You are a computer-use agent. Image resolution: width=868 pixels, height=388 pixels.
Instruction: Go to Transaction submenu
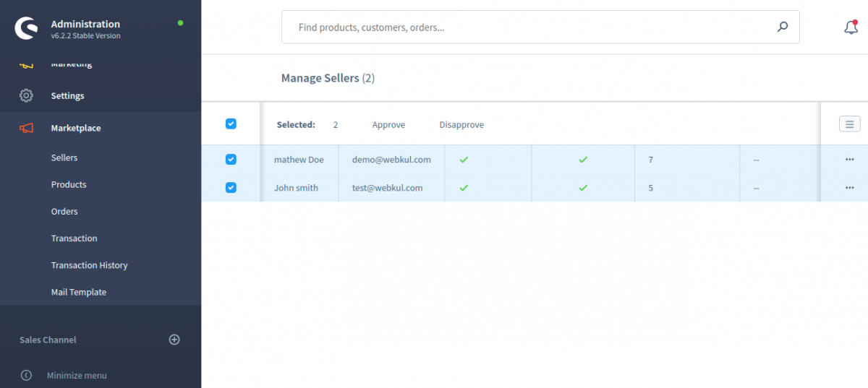tap(74, 238)
